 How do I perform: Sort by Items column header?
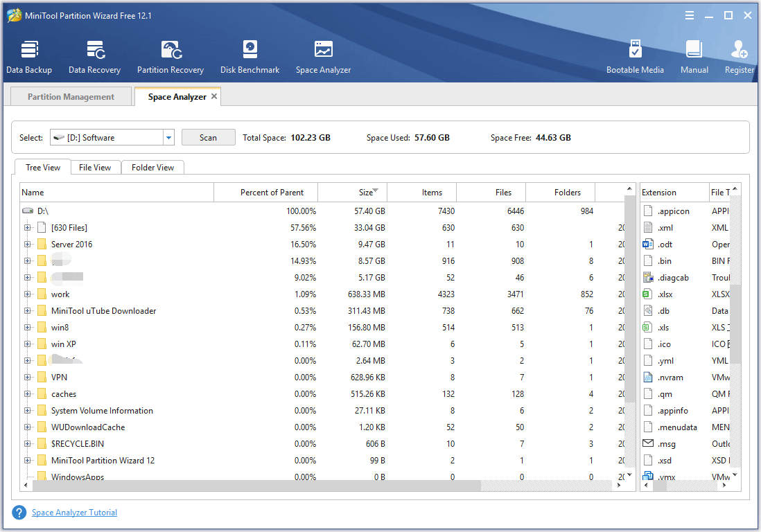422,192
